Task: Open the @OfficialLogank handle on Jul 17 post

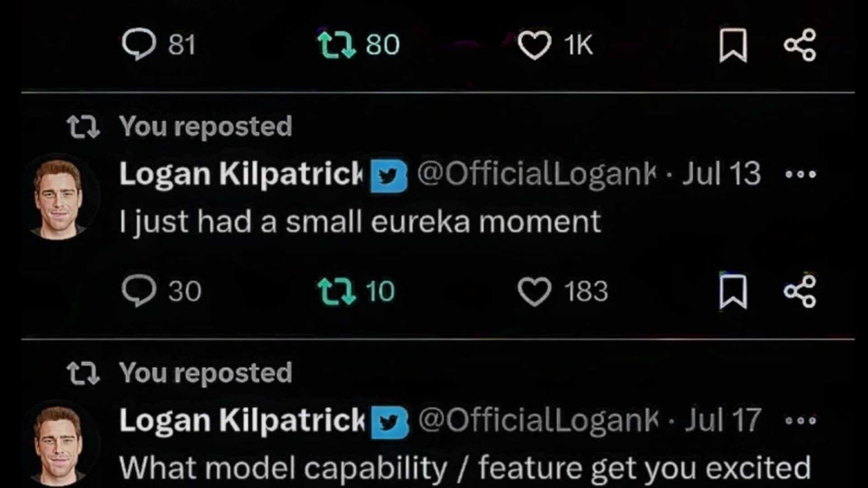Action: (538, 421)
